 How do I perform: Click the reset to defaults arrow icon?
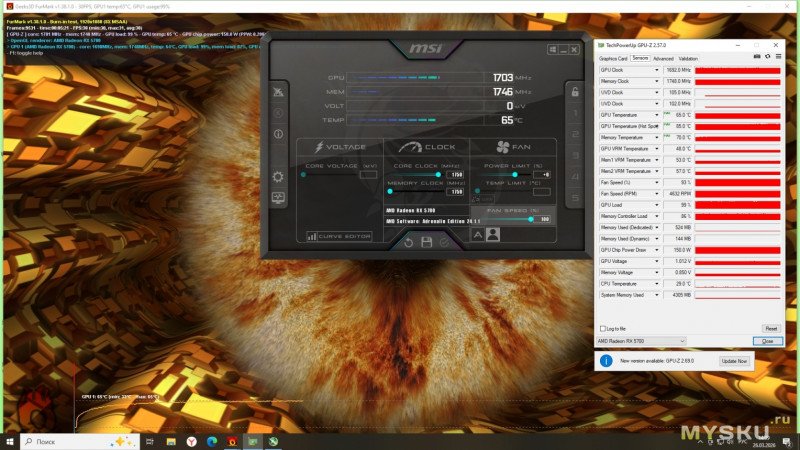[407, 242]
